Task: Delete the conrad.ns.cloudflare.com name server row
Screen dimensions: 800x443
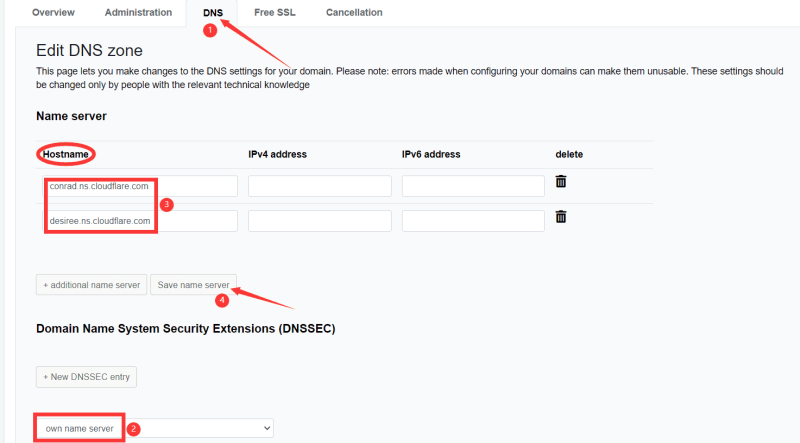Action: click(x=561, y=181)
